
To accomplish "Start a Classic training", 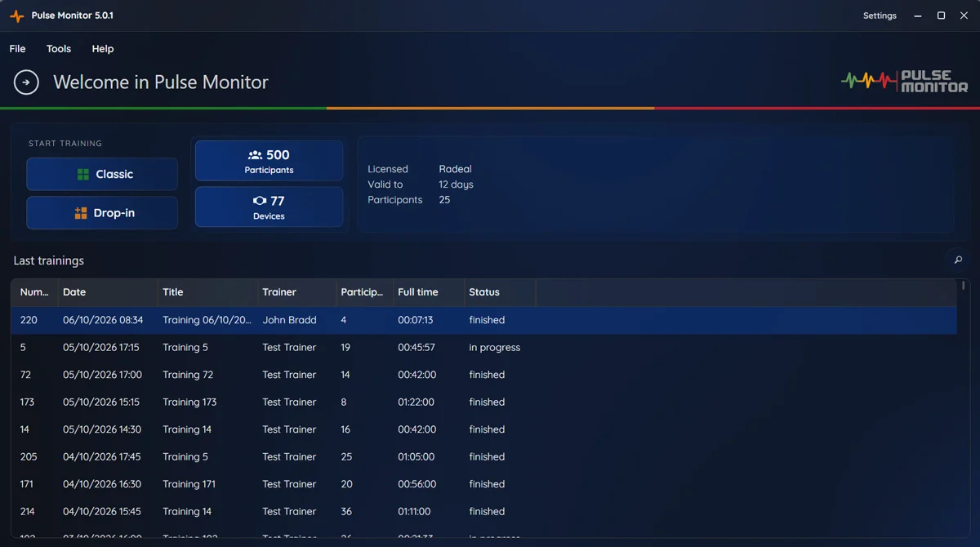I will pos(102,174).
